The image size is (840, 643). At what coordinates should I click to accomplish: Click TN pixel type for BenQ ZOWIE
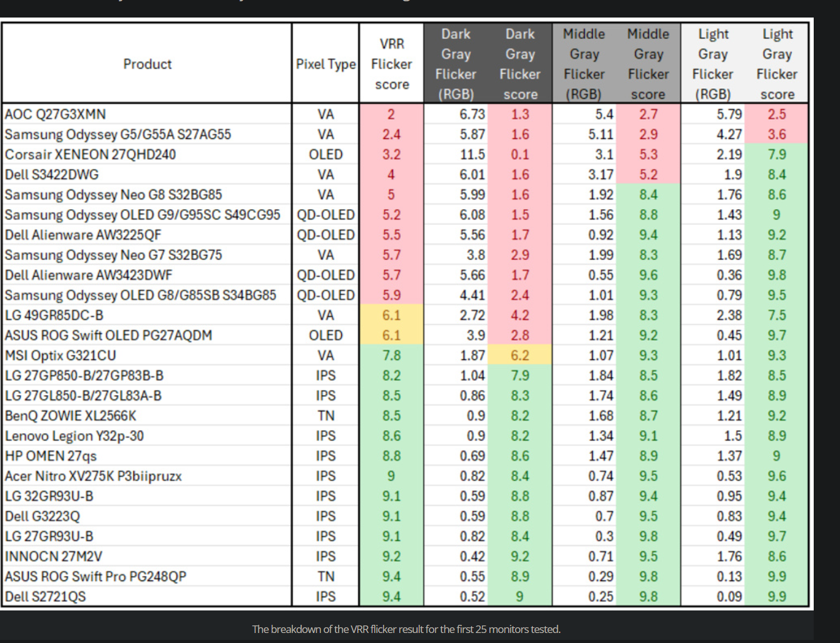tap(325, 416)
